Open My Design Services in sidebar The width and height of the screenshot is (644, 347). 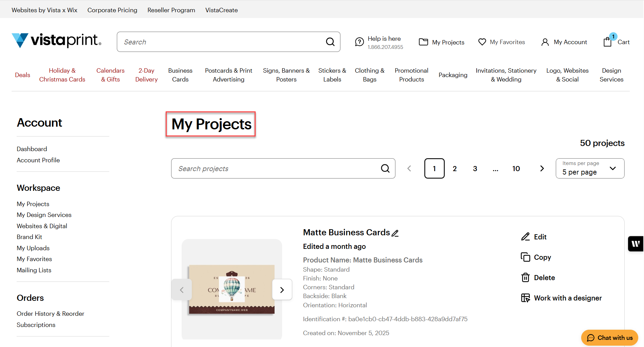pyautogui.click(x=44, y=215)
